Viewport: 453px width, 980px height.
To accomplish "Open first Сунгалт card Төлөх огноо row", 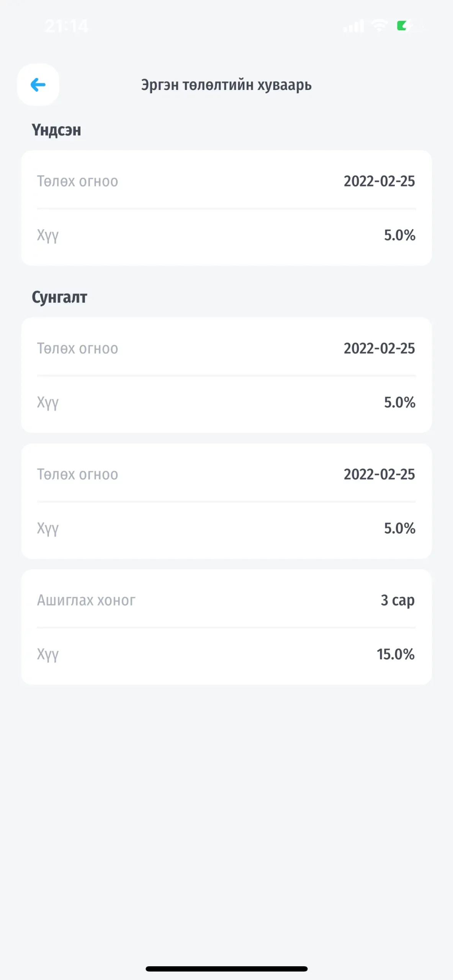I will pos(226,348).
